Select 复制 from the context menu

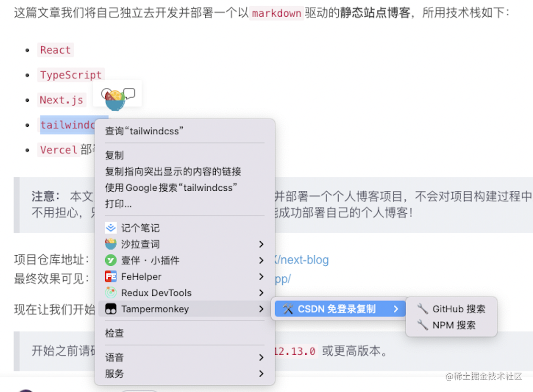(x=185, y=155)
